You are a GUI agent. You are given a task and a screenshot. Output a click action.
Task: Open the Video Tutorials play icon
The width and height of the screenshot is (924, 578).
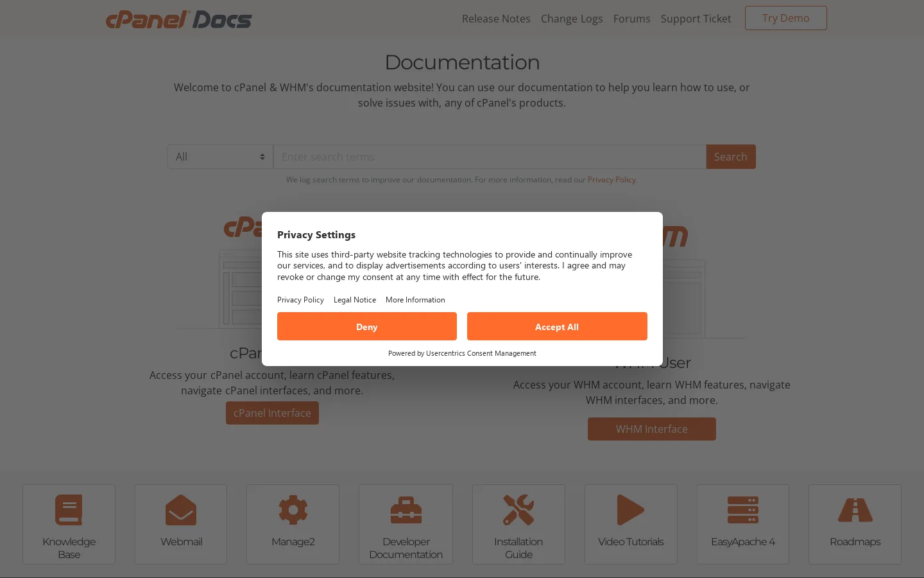(x=631, y=510)
